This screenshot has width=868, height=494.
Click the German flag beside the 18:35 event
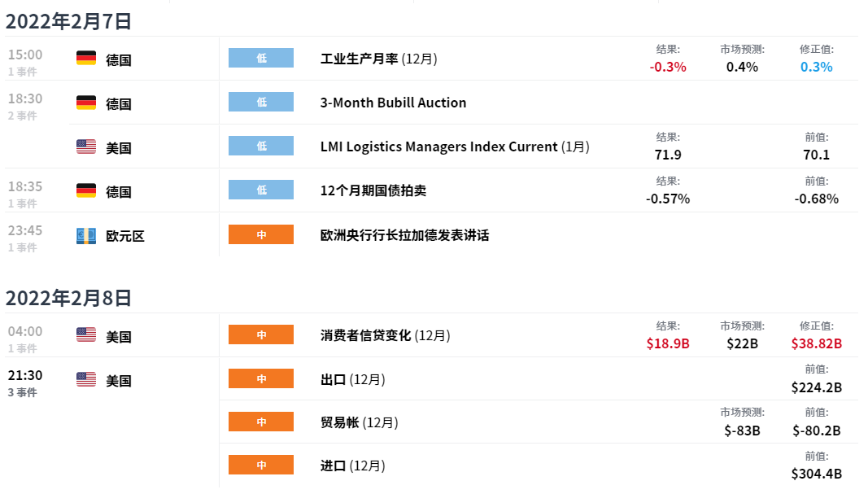tap(85, 190)
